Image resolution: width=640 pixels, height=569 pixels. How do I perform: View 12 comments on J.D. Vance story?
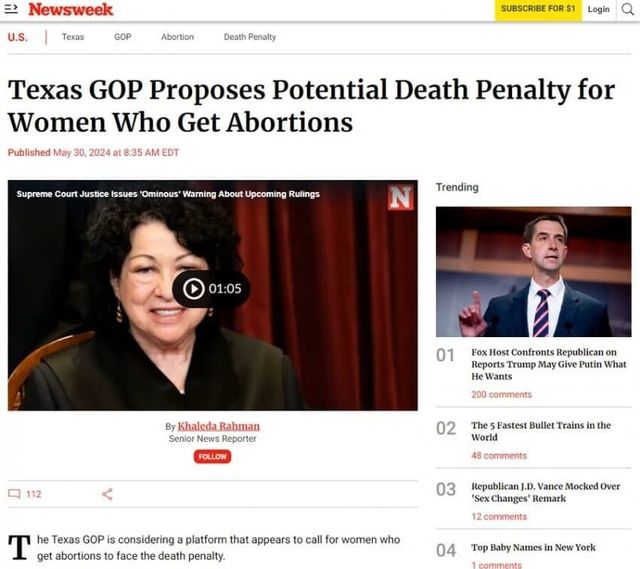point(499,517)
